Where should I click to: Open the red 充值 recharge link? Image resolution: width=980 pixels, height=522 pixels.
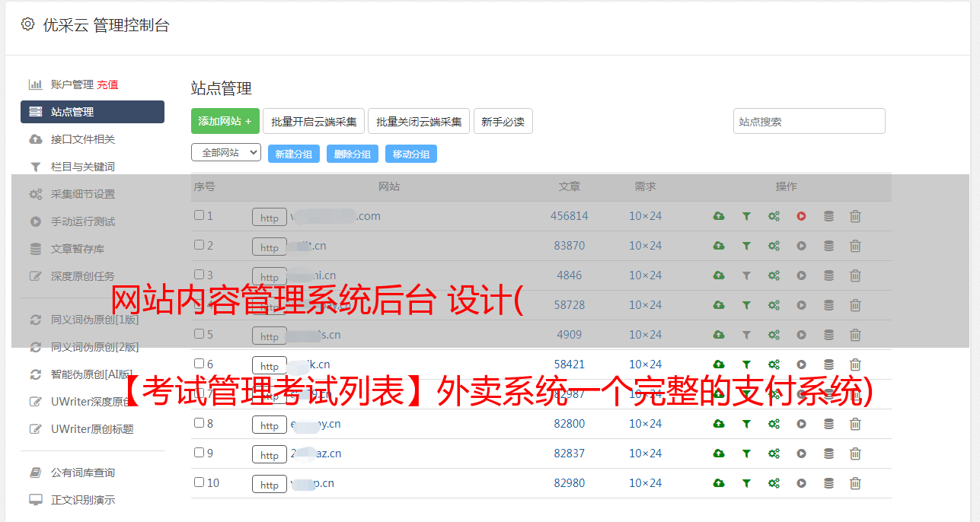tap(107, 84)
